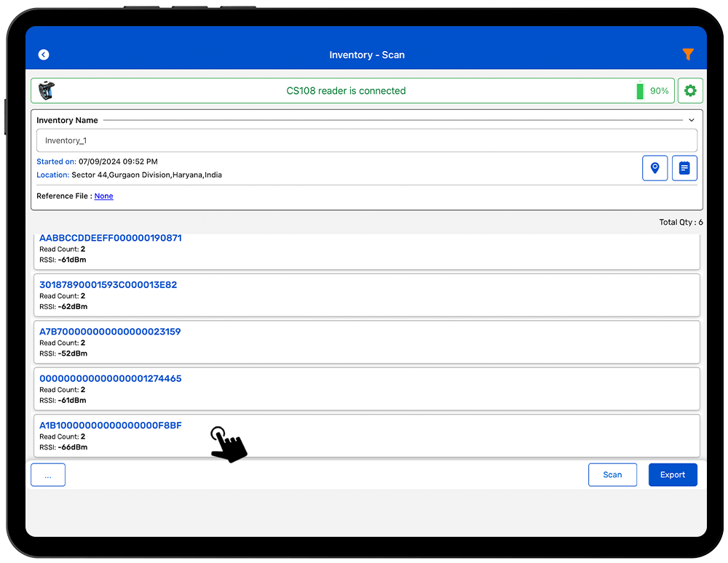
Task: Select tag A1B10000000000000000F8BF
Action: coord(110,426)
